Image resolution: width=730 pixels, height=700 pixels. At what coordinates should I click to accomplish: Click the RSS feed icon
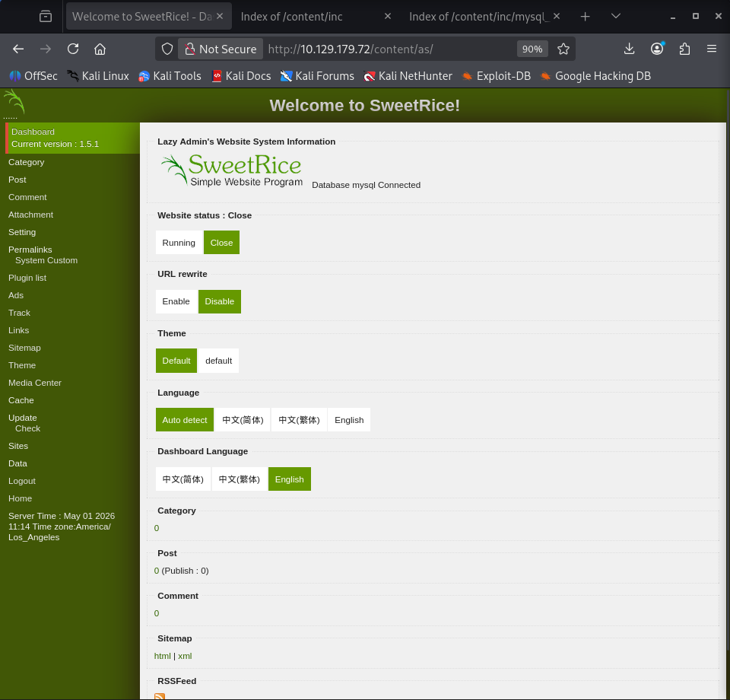[160, 696]
